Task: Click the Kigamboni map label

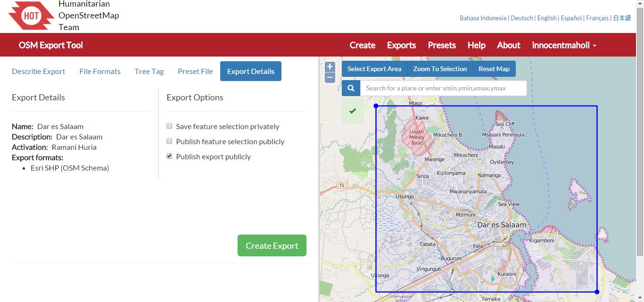Action: [x=542, y=240]
